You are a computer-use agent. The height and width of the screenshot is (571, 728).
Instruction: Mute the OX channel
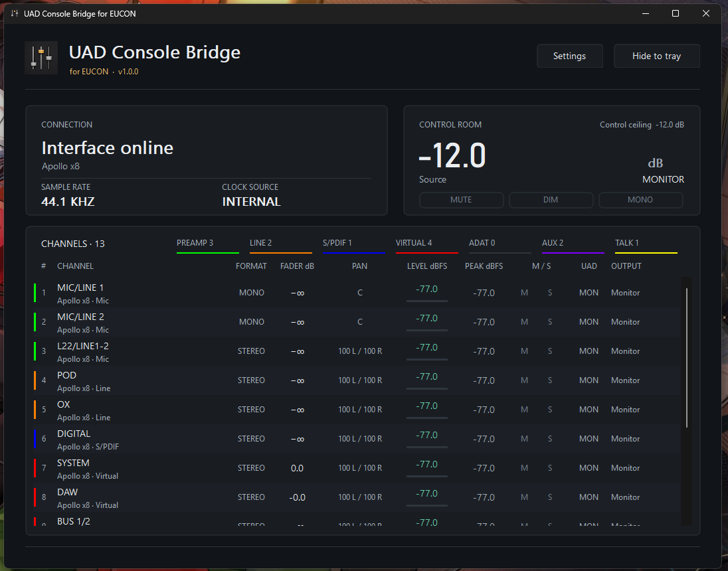[524, 410]
